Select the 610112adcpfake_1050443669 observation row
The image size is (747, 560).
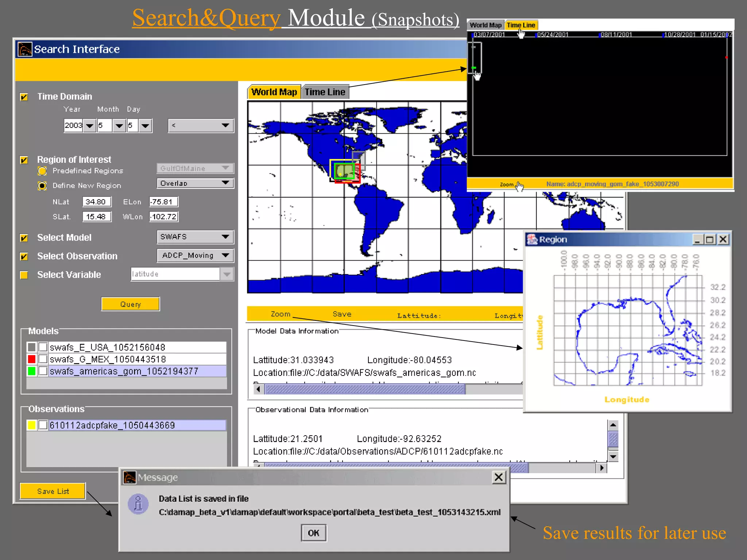pyautogui.click(x=137, y=425)
